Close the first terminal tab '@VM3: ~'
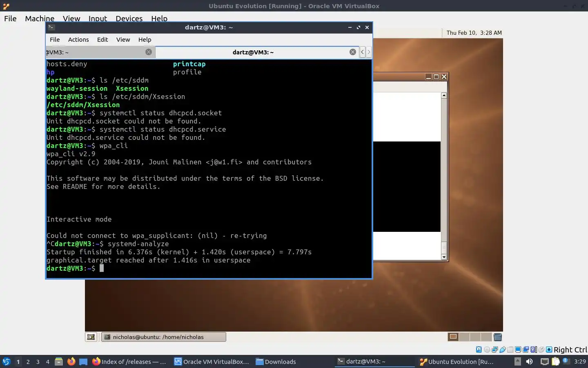 [x=149, y=52]
